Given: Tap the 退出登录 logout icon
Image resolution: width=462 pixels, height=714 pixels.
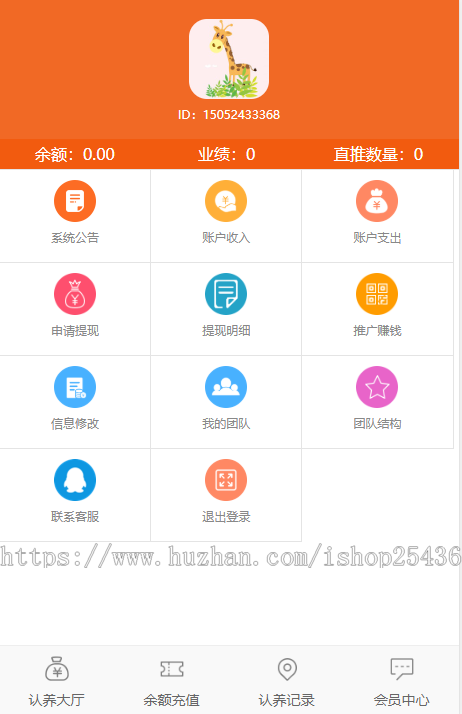Looking at the screenshot, I should [226, 480].
